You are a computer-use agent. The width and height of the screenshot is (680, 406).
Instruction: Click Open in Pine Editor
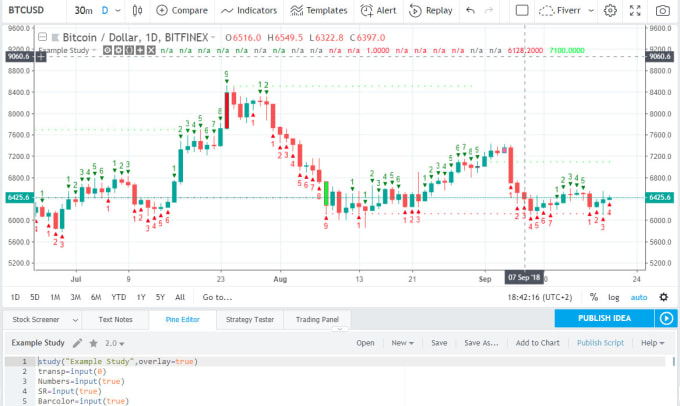365,343
